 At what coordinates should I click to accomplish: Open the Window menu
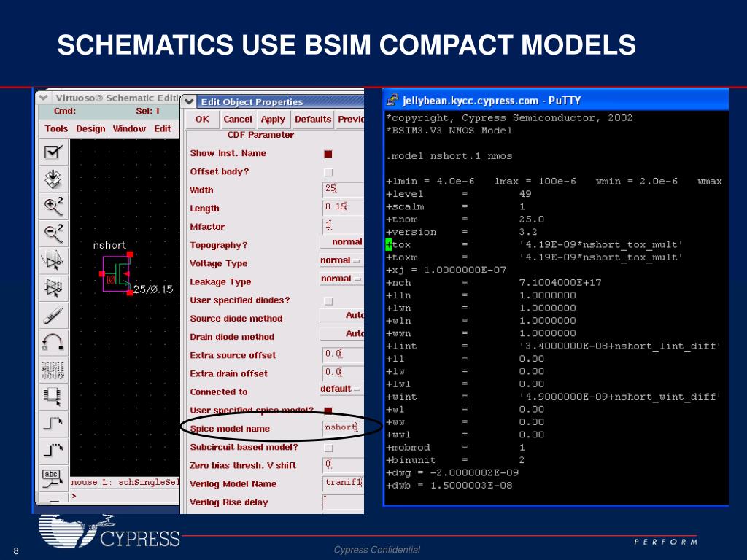(x=129, y=128)
